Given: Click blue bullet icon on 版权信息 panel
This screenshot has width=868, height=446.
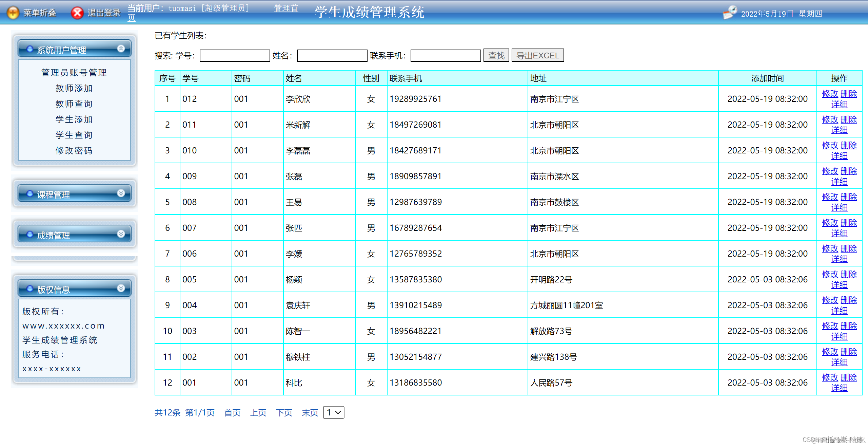Looking at the screenshot, I should pyautogui.click(x=30, y=289).
